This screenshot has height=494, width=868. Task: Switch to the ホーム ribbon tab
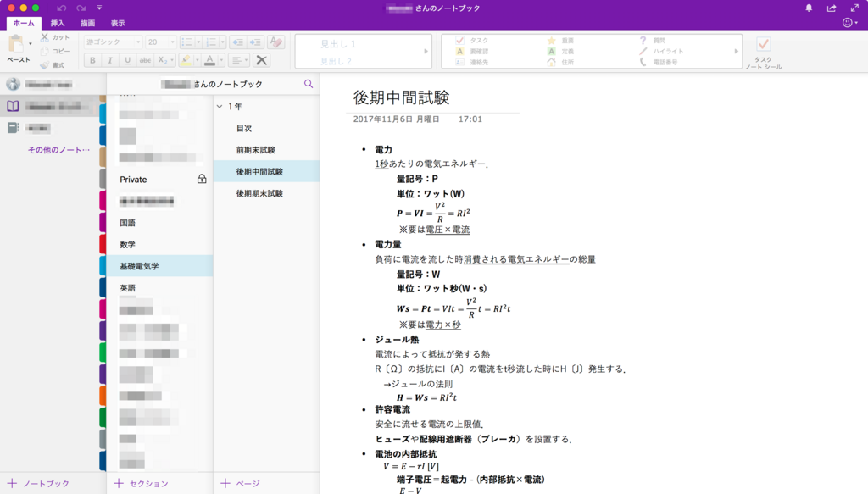24,23
